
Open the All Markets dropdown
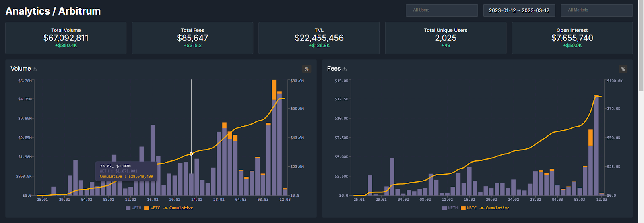coord(597,10)
